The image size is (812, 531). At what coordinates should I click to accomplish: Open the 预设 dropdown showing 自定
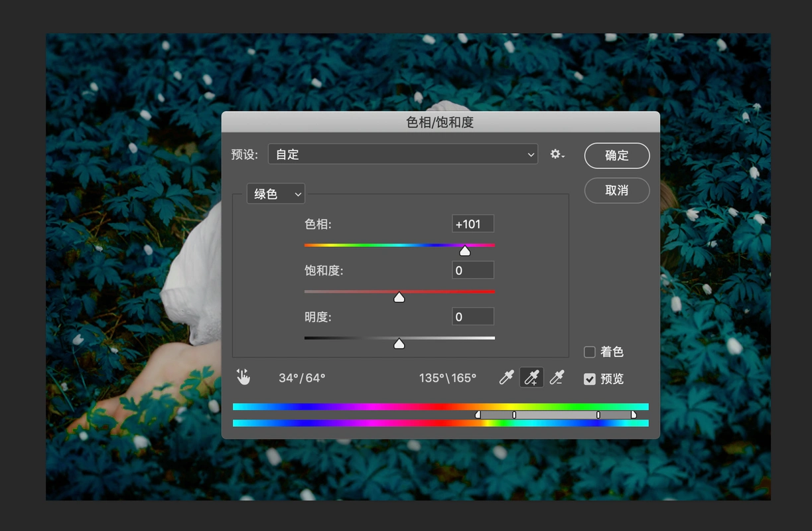(x=403, y=154)
